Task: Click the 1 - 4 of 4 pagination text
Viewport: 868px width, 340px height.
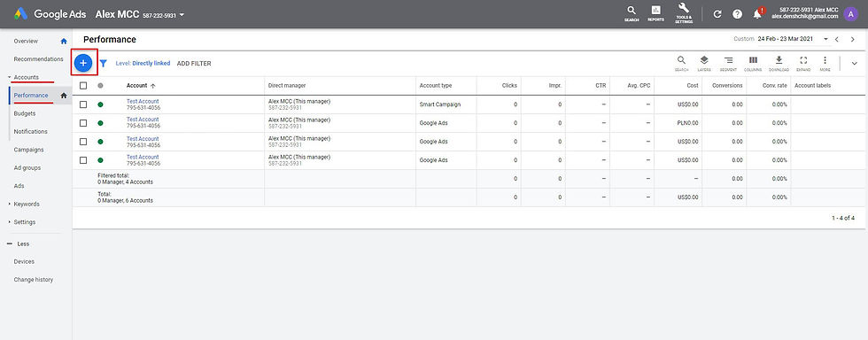Action: tap(843, 218)
